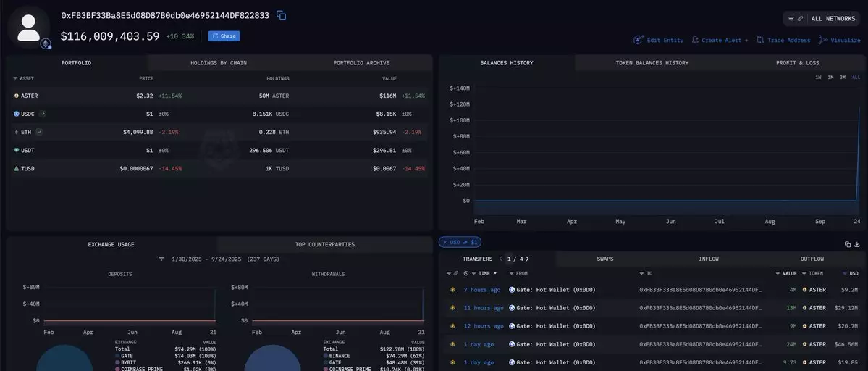Click the transfers page number field 1
Screen dimensions: 868x371
click(509, 259)
